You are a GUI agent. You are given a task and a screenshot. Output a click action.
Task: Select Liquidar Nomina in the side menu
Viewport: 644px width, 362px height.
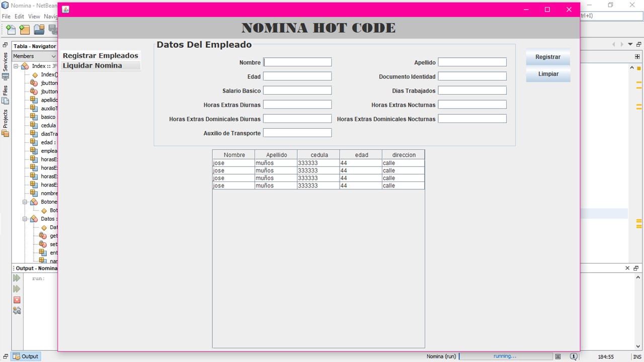pos(101,66)
